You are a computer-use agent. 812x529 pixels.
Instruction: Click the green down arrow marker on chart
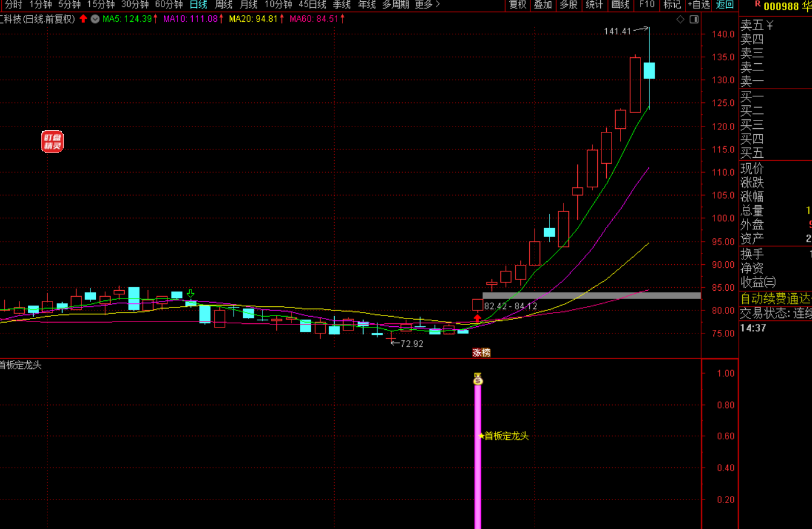(190, 293)
